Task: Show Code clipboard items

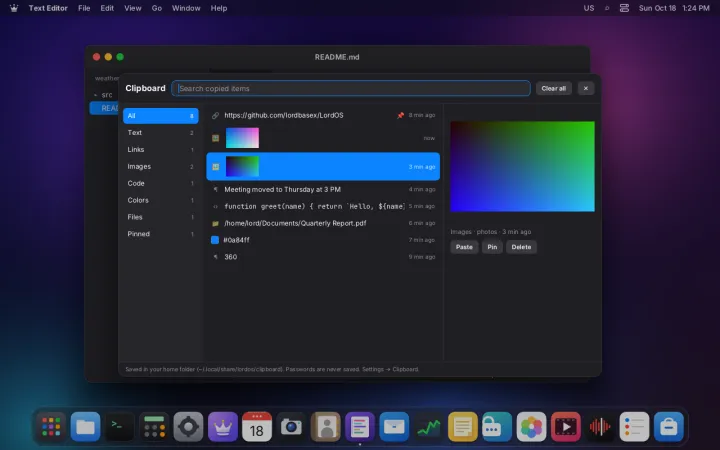Action: click(x=161, y=183)
